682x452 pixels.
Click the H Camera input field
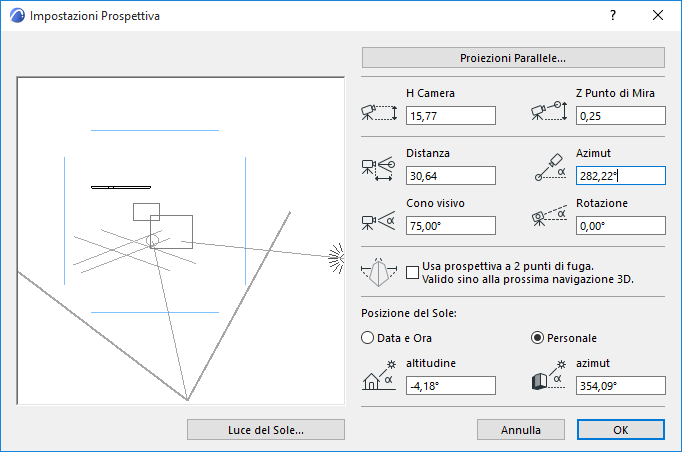click(x=451, y=116)
